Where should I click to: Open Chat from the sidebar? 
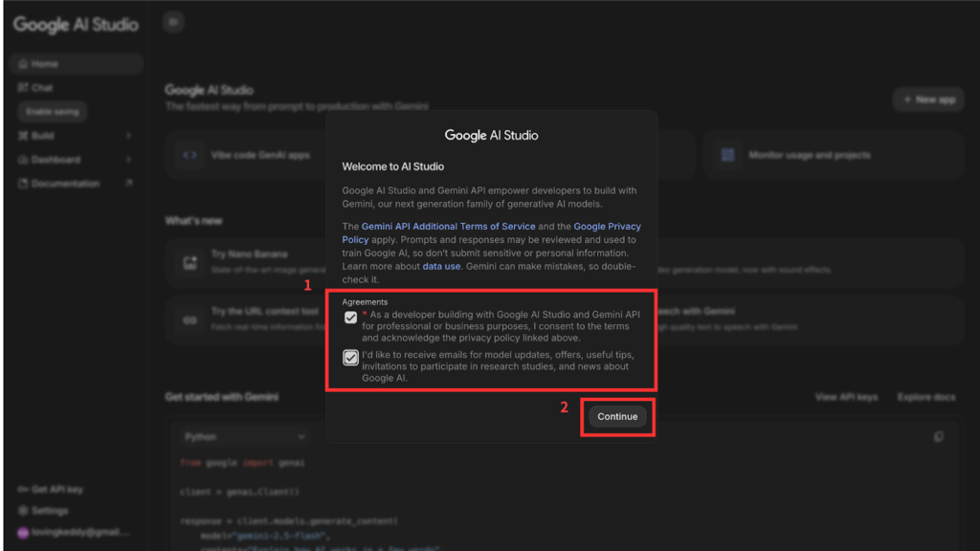tap(23, 88)
